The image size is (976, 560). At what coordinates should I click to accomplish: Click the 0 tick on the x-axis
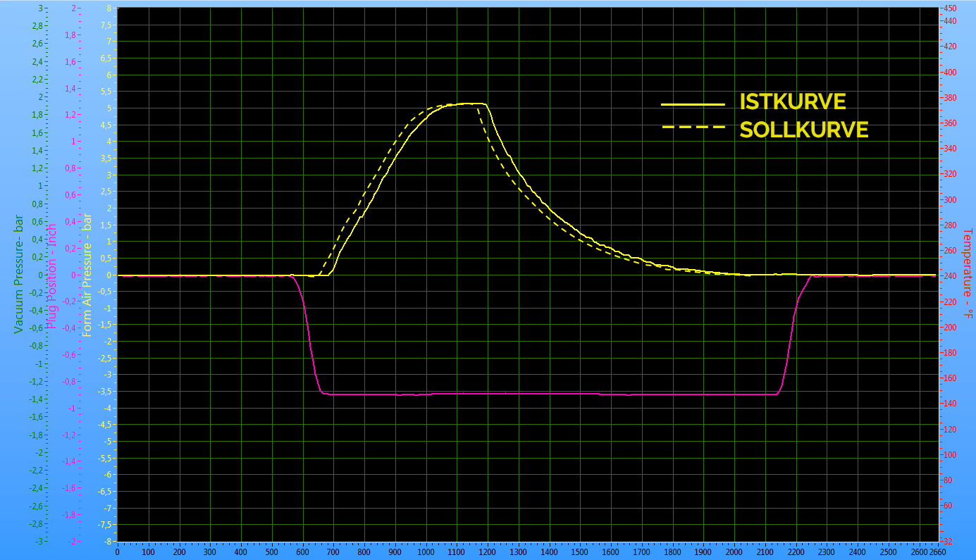point(118,552)
